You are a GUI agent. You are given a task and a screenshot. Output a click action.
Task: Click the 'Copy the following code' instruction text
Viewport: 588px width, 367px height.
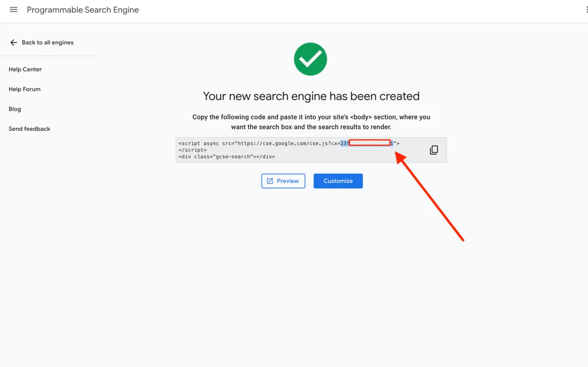[x=311, y=122]
